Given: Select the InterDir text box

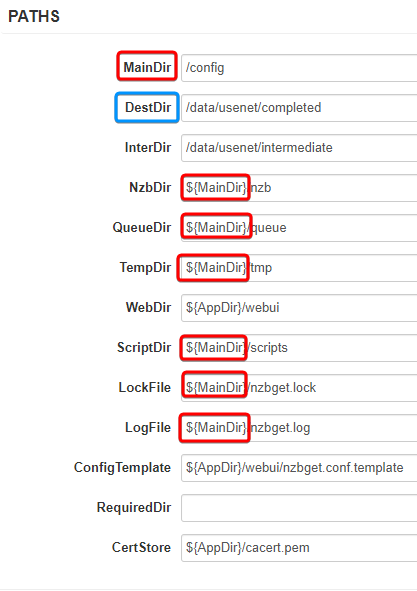Looking at the screenshot, I should pos(299,148).
